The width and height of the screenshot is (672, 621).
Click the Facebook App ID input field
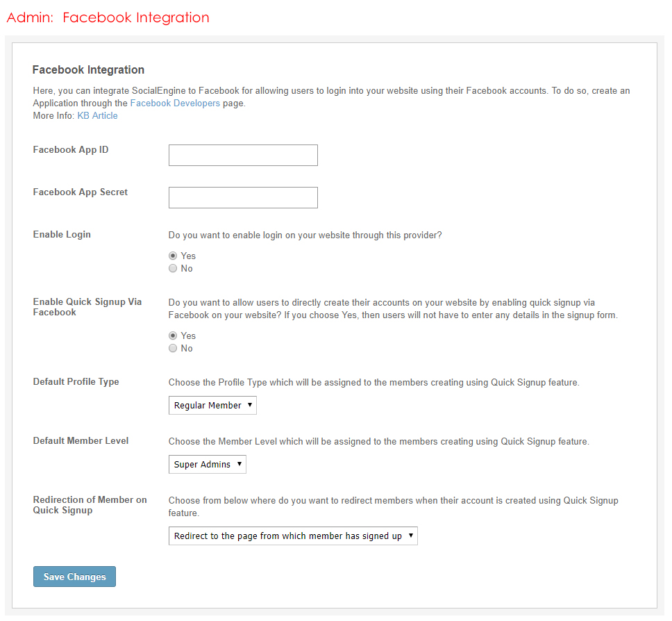[243, 156]
